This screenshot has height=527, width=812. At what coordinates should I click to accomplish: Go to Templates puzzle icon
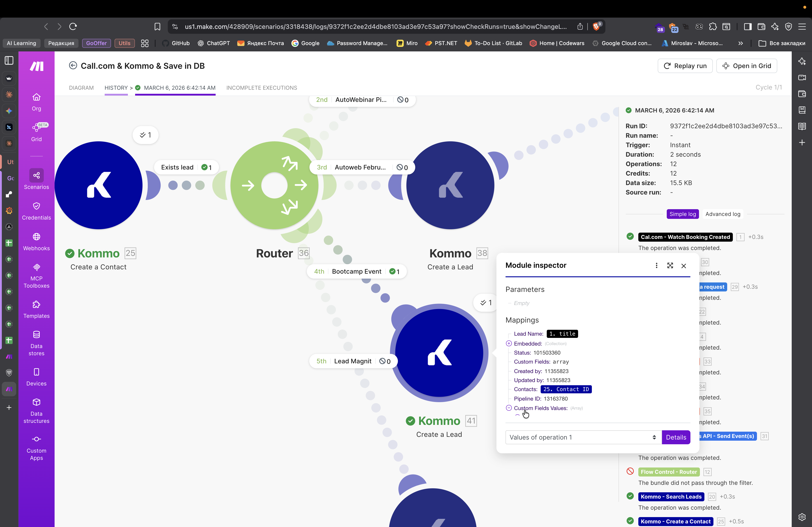click(36, 305)
